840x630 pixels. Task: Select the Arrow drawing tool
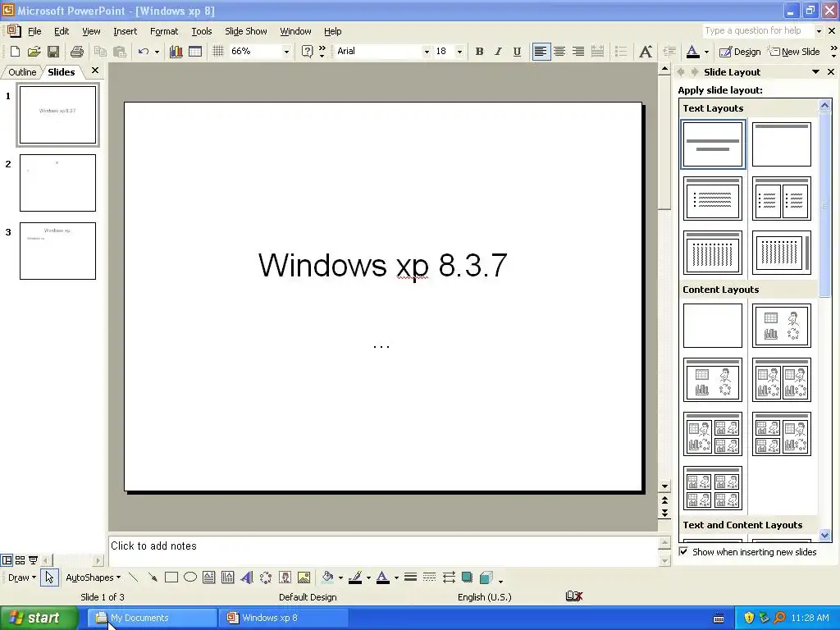click(x=153, y=577)
